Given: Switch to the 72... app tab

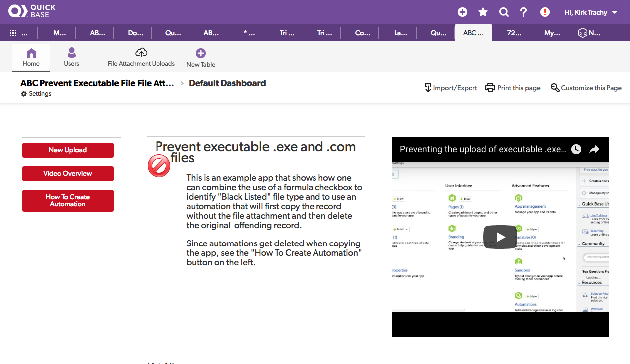Looking at the screenshot, I should [514, 33].
